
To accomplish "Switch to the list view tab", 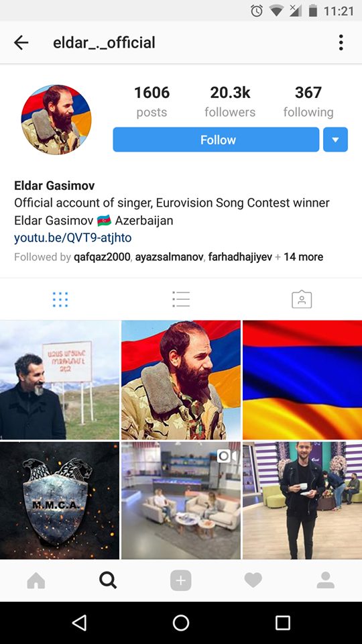I will [181, 299].
